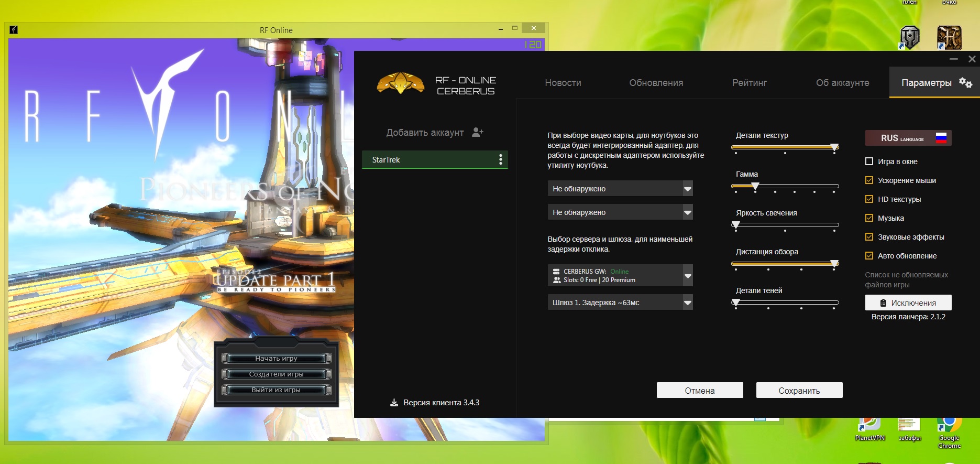This screenshot has height=464, width=980.
Task: Toggle Ускорение мыши checkbox
Action: click(x=869, y=180)
